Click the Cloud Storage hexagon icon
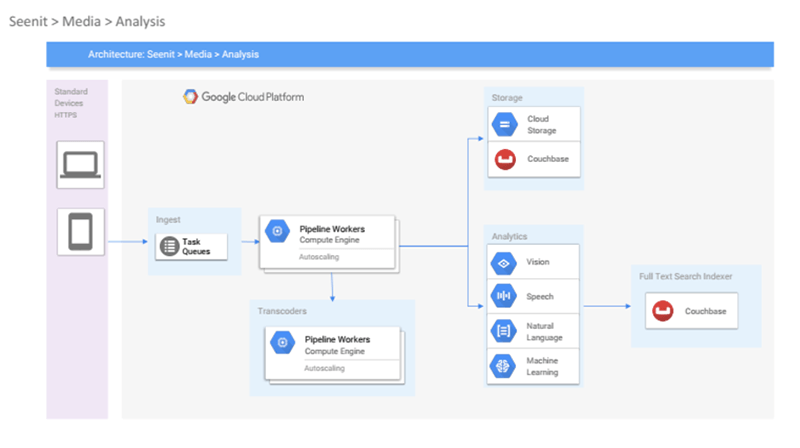The image size is (800, 448). tap(505, 125)
